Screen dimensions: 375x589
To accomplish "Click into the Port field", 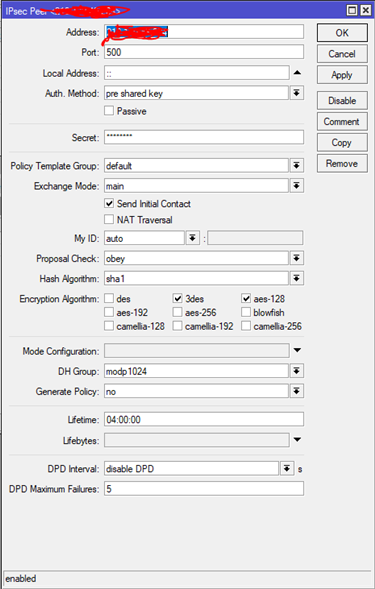I will [x=204, y=52].
